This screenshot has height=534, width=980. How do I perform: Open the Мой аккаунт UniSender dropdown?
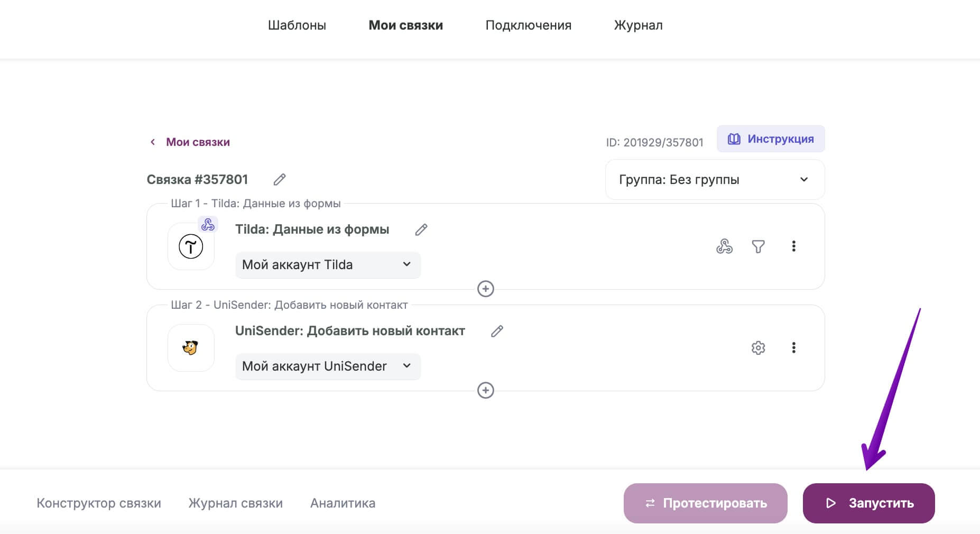click(x=328, y=366)
